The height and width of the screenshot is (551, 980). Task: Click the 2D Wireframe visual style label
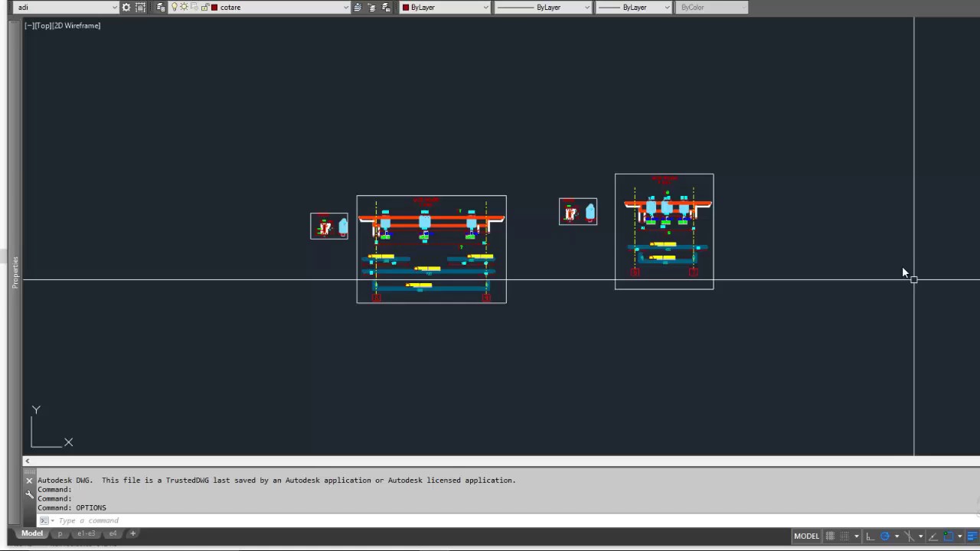pyautogui.click(x=77, y=25)
